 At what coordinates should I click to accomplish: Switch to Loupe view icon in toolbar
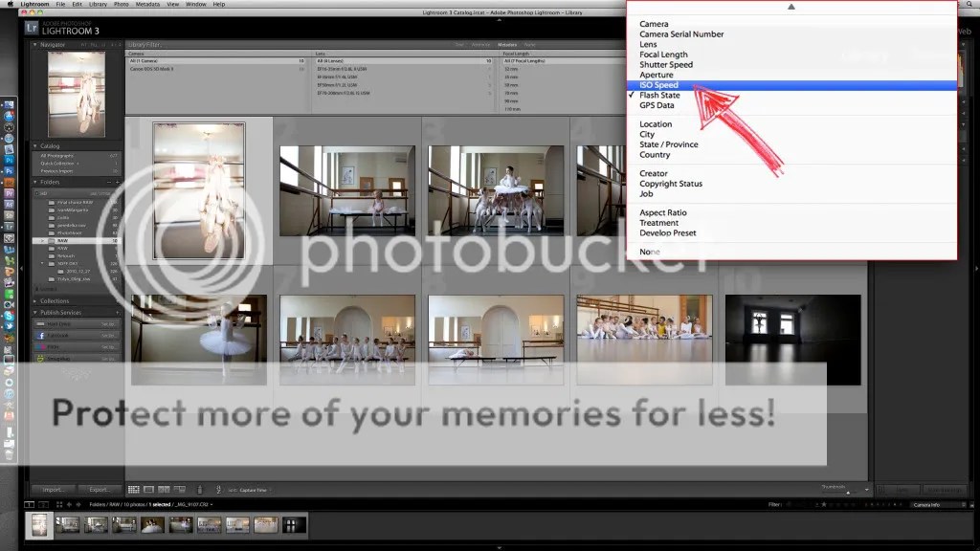(x=147, y=490)
